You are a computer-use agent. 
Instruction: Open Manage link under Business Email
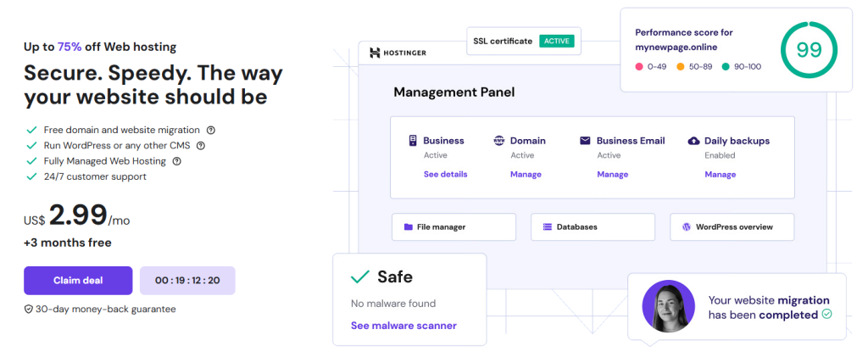click(613, 175)
